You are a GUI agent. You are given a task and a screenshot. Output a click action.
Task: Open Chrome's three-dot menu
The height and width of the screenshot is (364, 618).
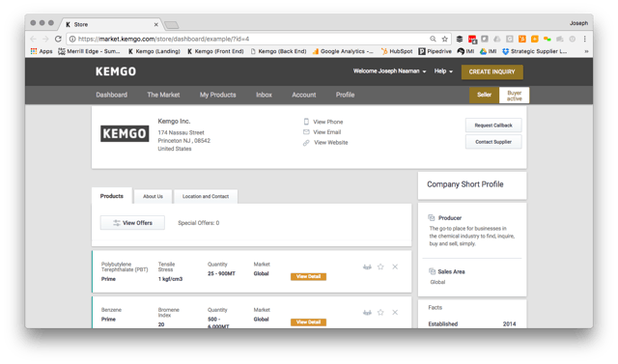(x=585, y=39)
